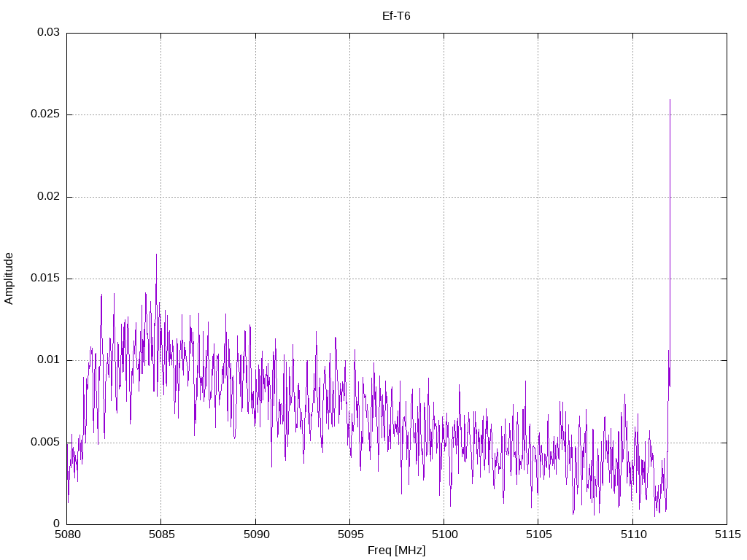Click the 5110 x-axis tick label
The height and width of the screenshot is (560, 747).
tap(633, 534)
